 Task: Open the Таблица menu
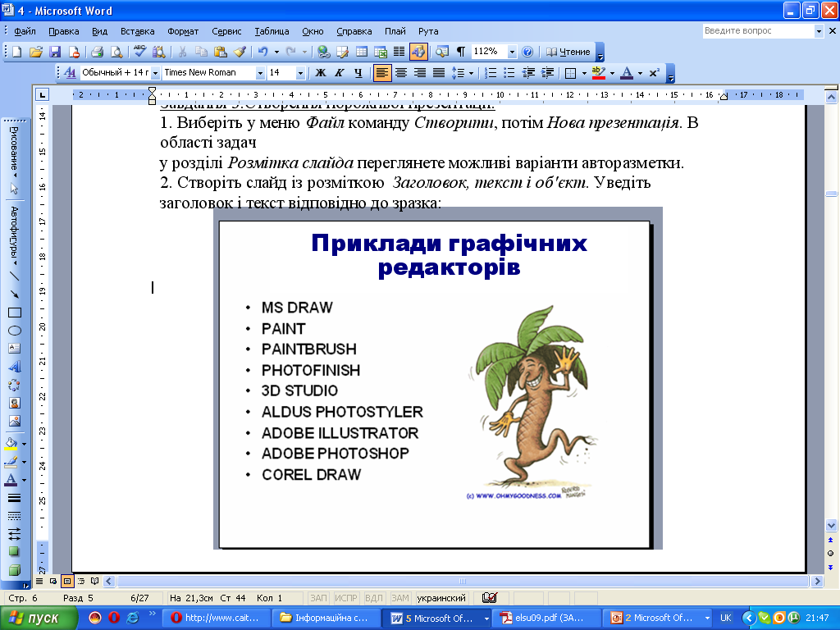coord(272,31)
